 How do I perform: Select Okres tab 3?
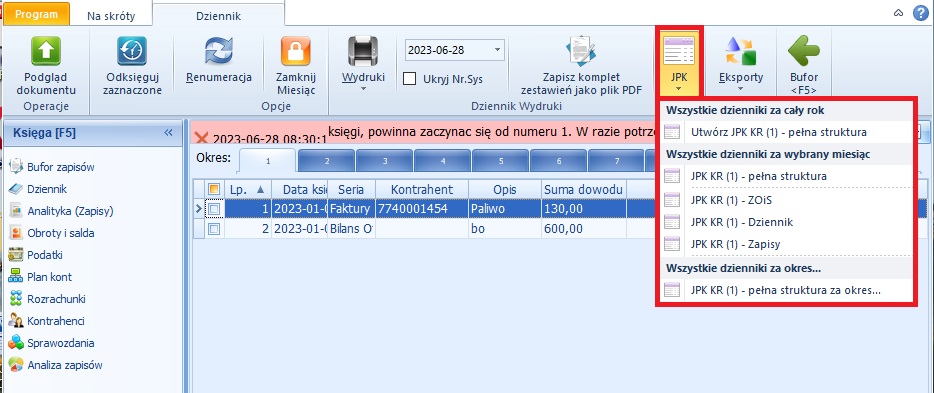pos(385,161)
